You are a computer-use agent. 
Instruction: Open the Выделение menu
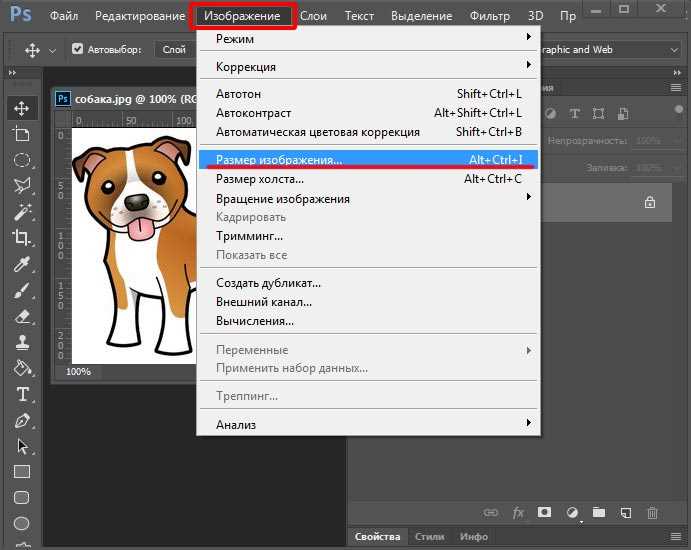tap(421, 16)
